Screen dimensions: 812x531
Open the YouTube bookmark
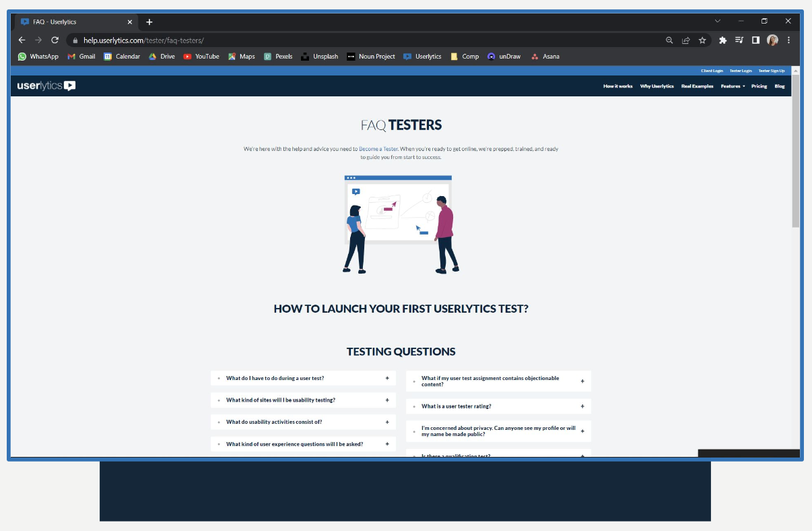click(201, 57)
